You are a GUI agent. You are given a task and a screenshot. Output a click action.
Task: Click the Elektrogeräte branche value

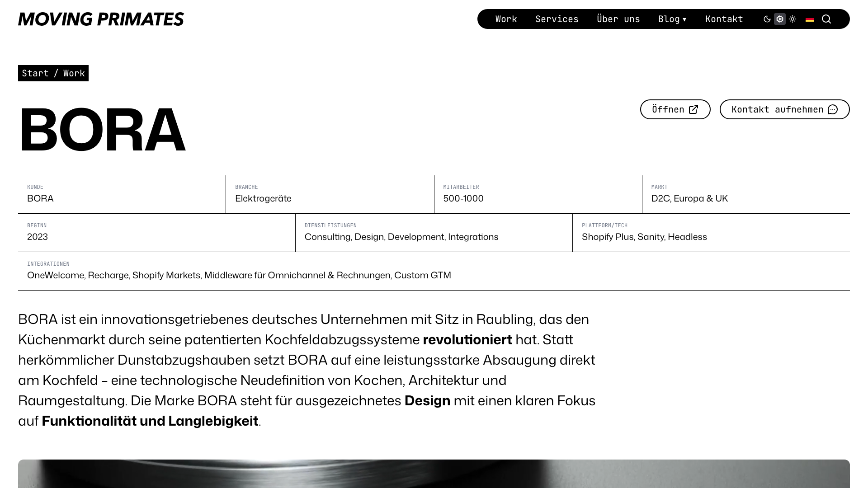[x=263, y=198]
